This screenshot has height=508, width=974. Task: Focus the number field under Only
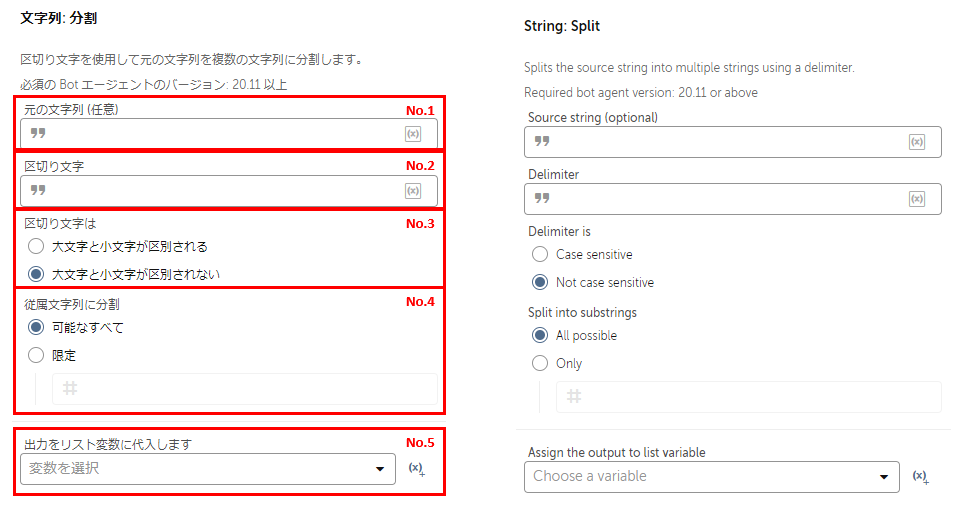[x=749, y=397]
